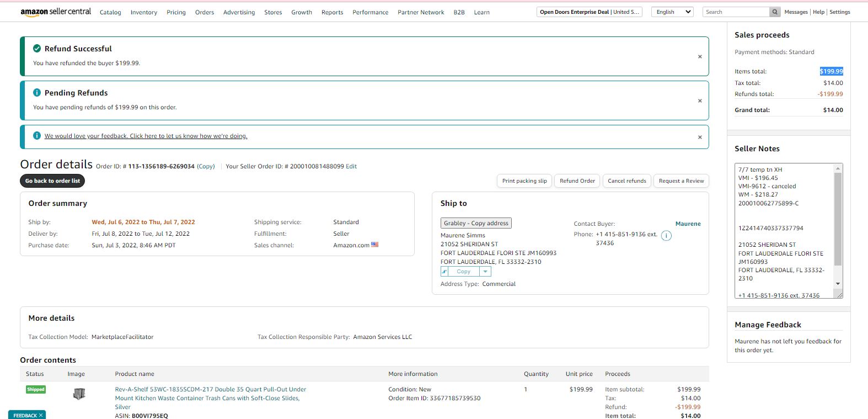Open the Catalog menu

coord(110,12)
